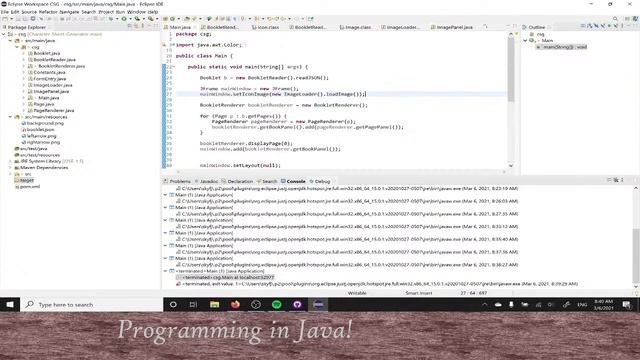Image resolution: width=640 pixels, height=360 pixels.
Task: Collapse the src/main/resources folder
Action: tap(10, 117)
